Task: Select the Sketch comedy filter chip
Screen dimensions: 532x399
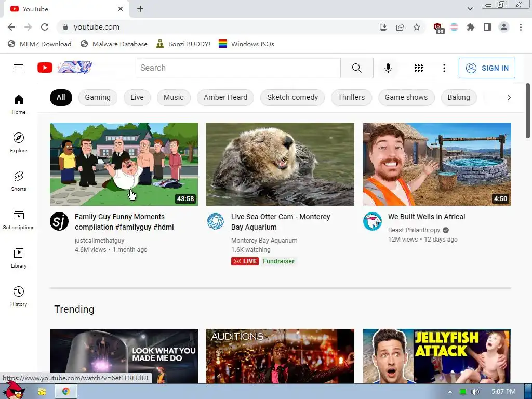Action: pos(292,97)
